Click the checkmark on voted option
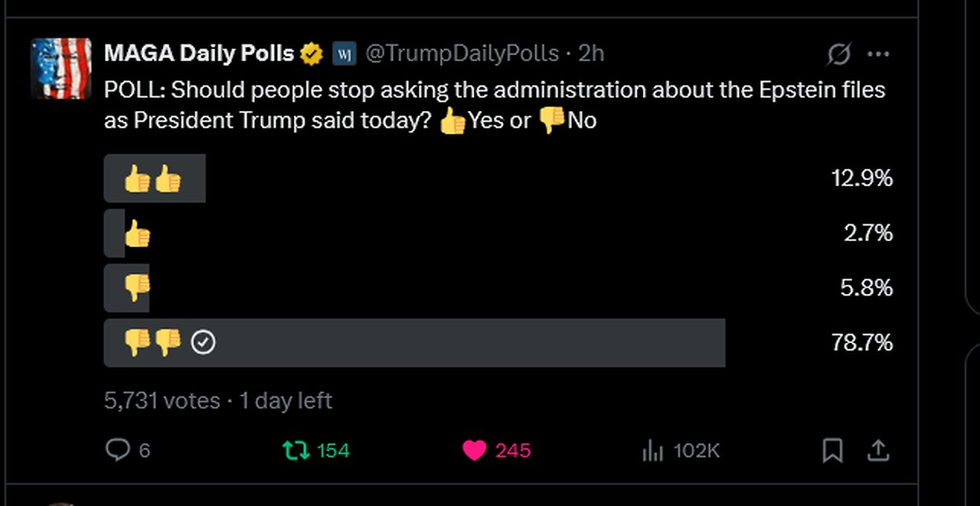The width and height of the screenshot is (980, 506). pos(203,342)
